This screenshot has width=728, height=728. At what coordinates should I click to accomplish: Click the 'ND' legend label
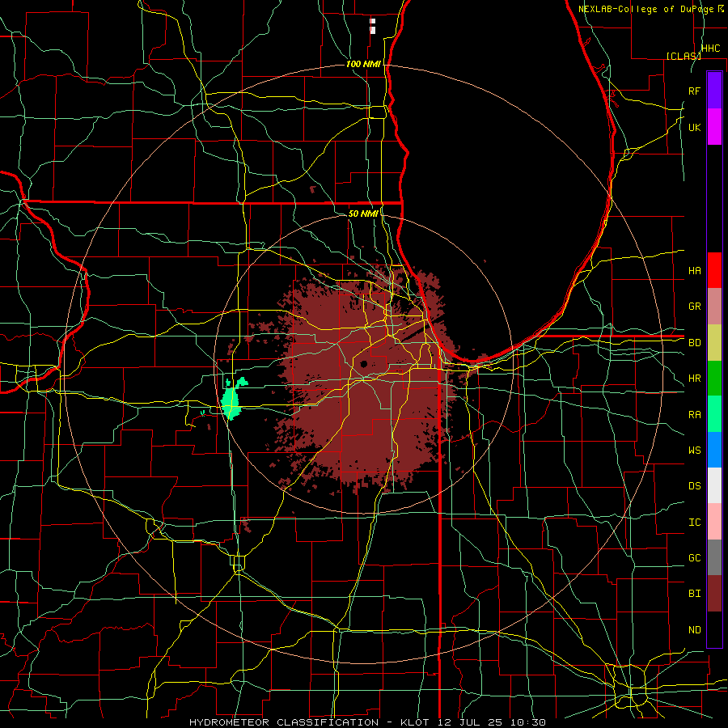point(694,630)
